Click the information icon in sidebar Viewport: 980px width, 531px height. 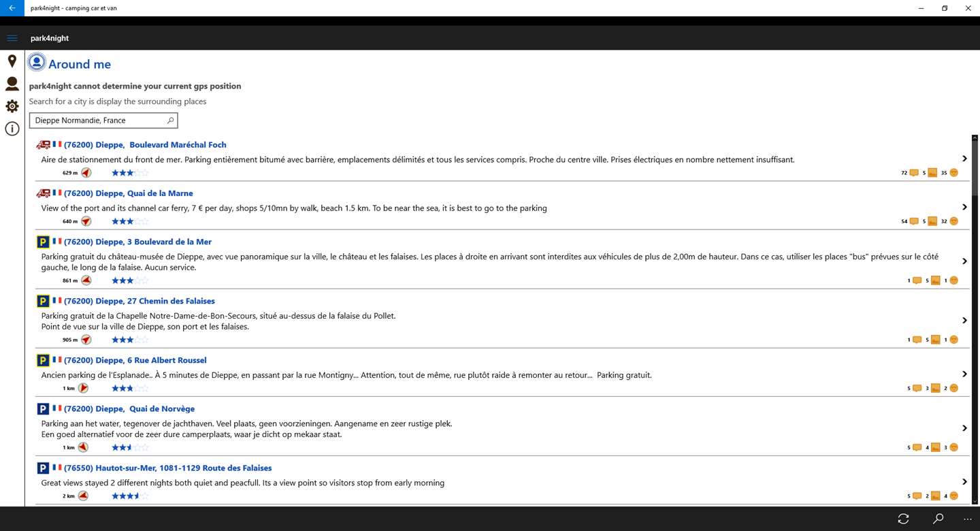pos(12,129)
